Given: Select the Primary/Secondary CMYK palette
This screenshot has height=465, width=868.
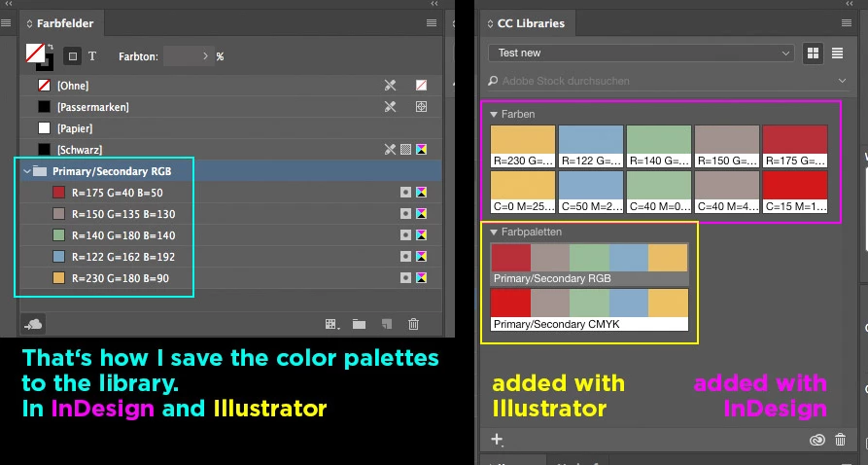Looking at the screenshot, I should (590, 309).
